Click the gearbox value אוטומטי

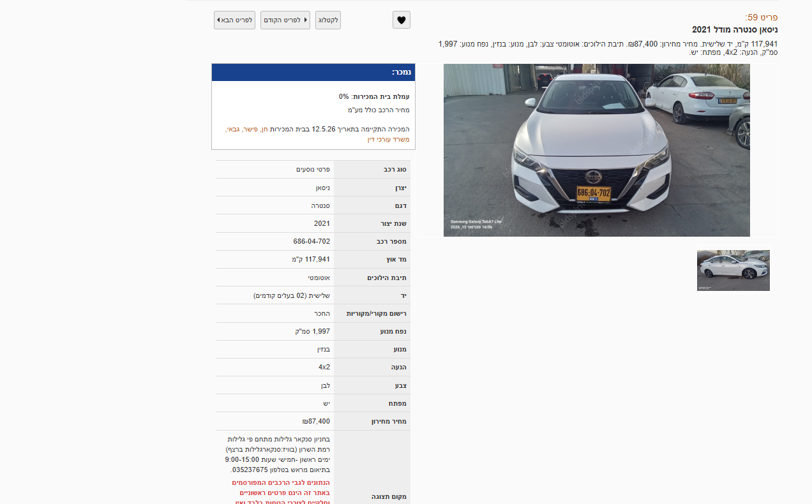click(319, 278)
